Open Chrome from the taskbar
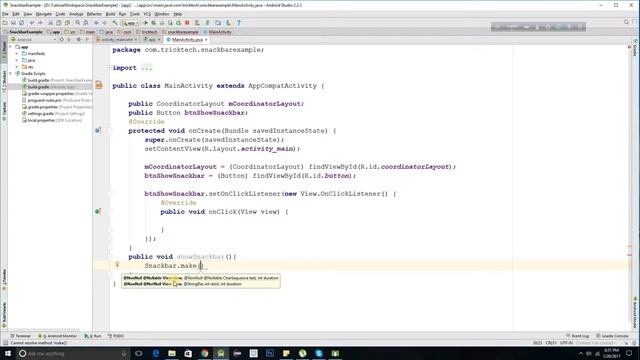This screenshot has width=640, height=360. pyautogui.click(x=204, y=353)
